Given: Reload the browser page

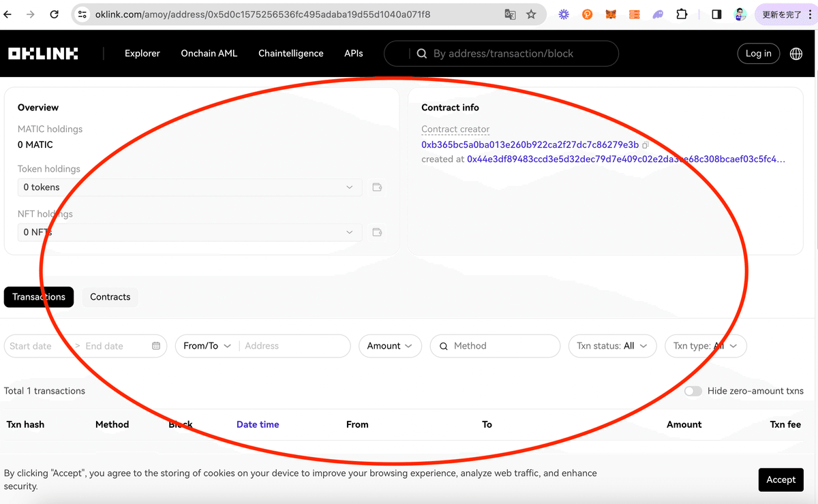Looking at the screenshot, I should tap(55, 14).
